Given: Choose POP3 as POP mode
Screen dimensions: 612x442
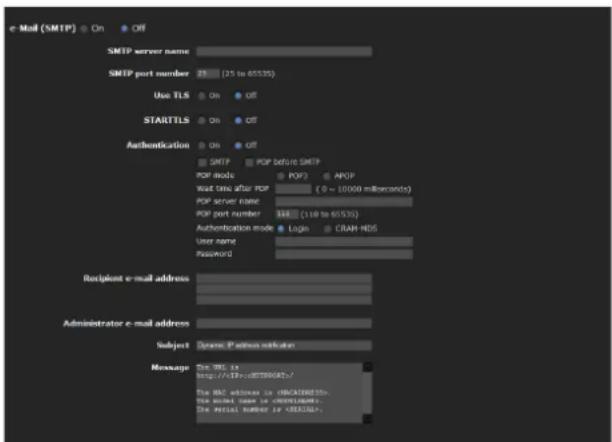Looking at the screenshot, I should pos(280,176).
